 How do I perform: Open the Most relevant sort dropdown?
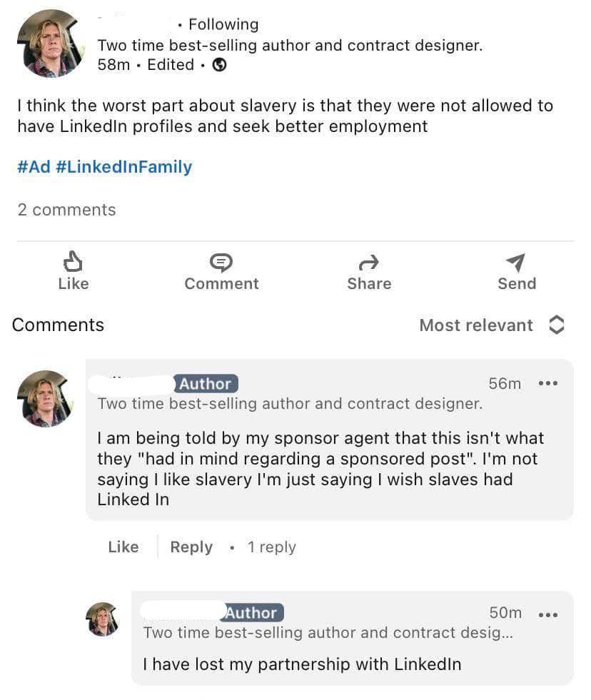tap(476, 325)
